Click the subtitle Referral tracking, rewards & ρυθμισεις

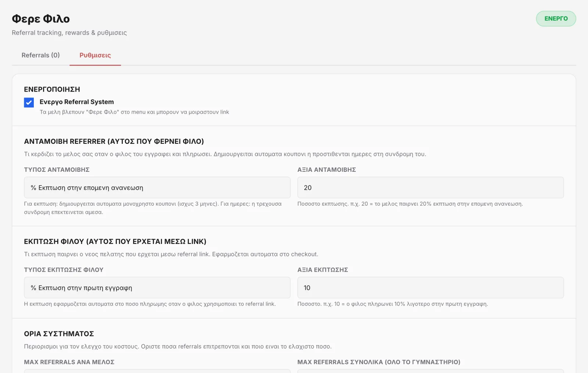pyautogui.click(x=69, y=33)
